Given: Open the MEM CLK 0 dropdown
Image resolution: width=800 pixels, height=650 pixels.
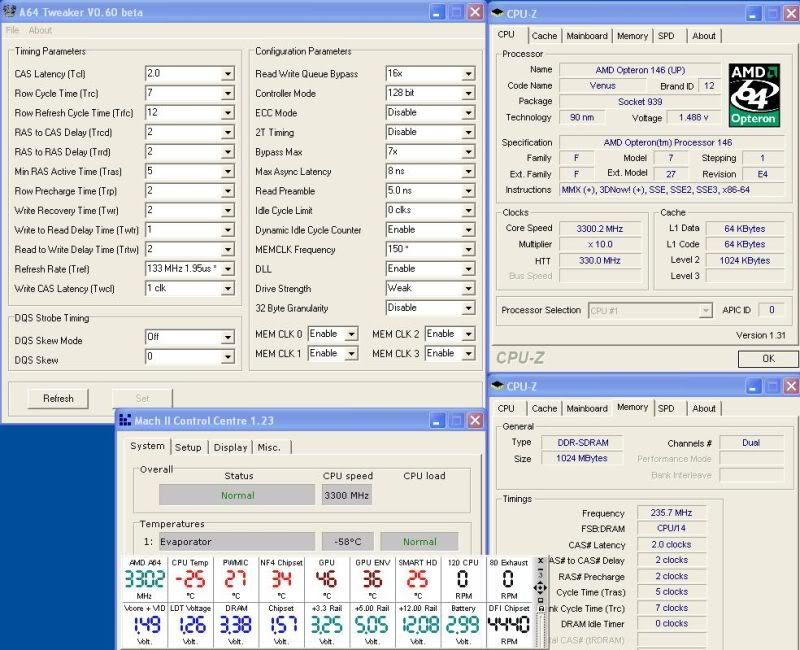Looking at the screenshot, I should click(x=352, y=334).
